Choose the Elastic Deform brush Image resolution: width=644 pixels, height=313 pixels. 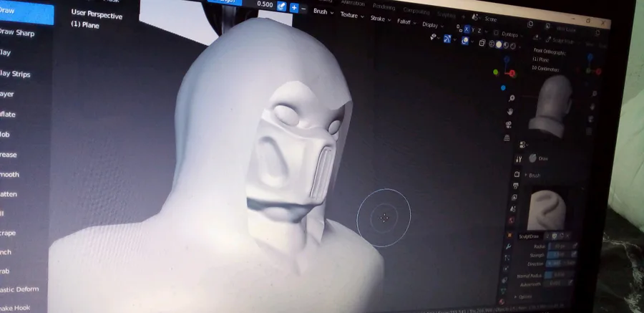pos(20,289)
